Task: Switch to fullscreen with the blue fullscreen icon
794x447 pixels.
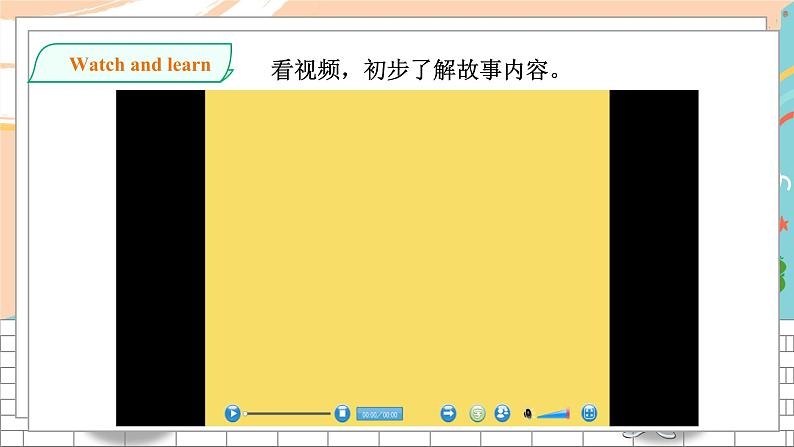Action: click(589, 414)
